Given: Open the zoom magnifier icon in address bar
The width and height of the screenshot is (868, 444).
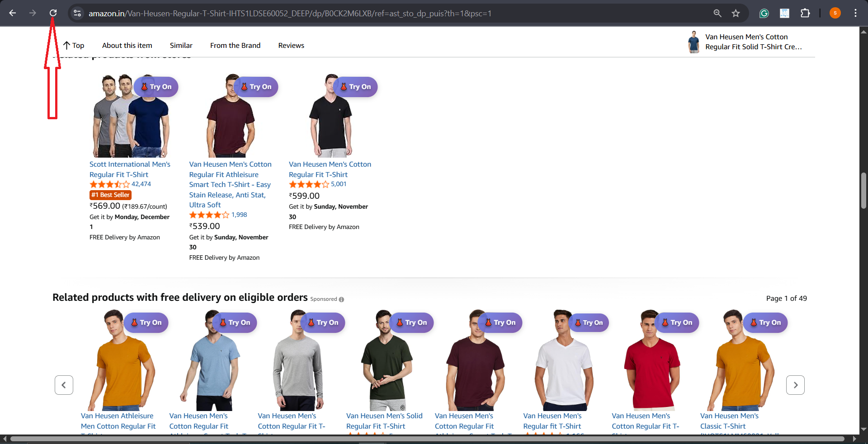Looking at the screenshot, I should coord(717,13).
